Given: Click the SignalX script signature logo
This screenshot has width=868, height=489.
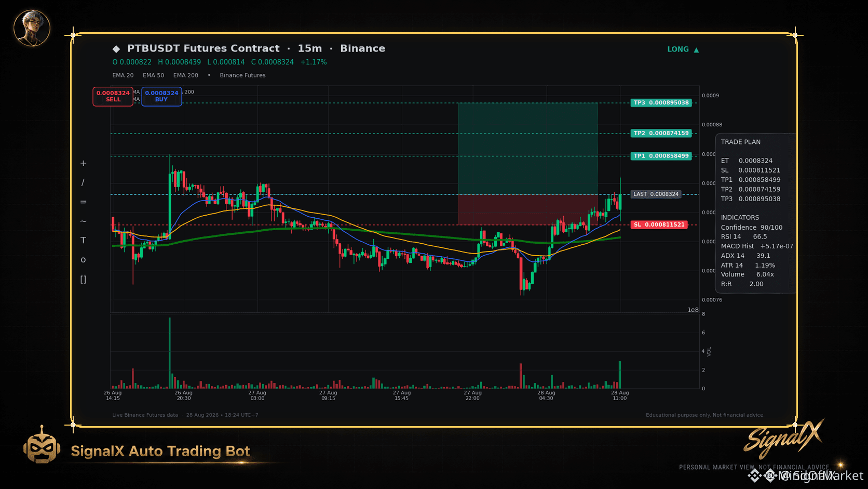Looking at the screenshot, I should (784, 439).
